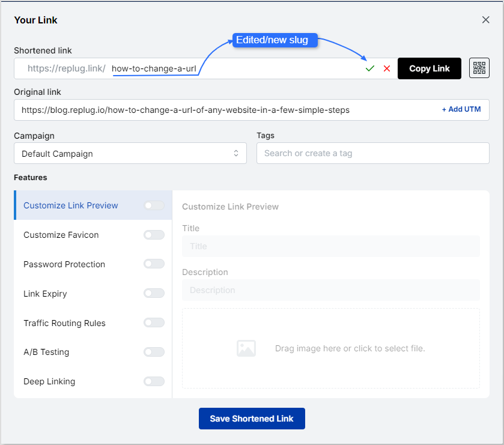Enable the Customize Favicon switch
This screenshot has height=445, width=504.
click(x=154, y=235)
